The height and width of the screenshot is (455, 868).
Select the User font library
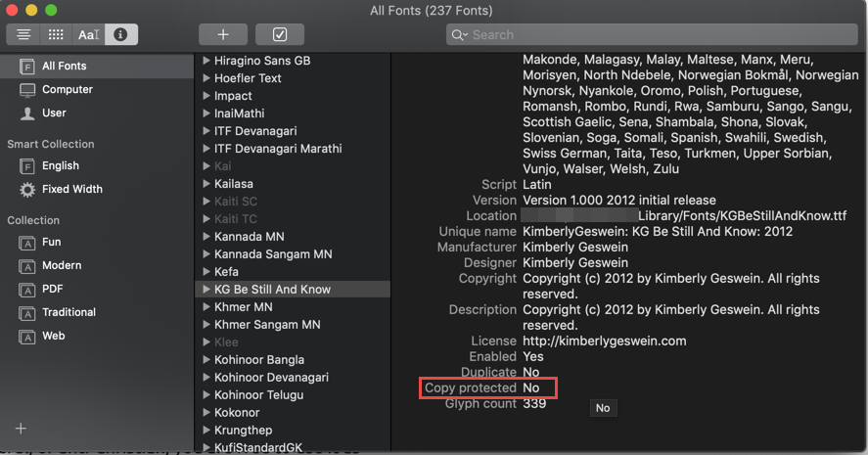pyautogui.click(x=54, y=114)
